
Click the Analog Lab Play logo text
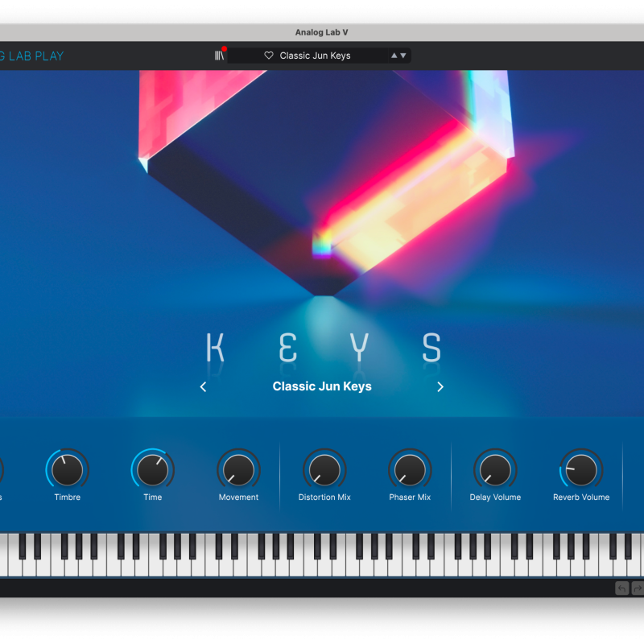coord(31,56)
